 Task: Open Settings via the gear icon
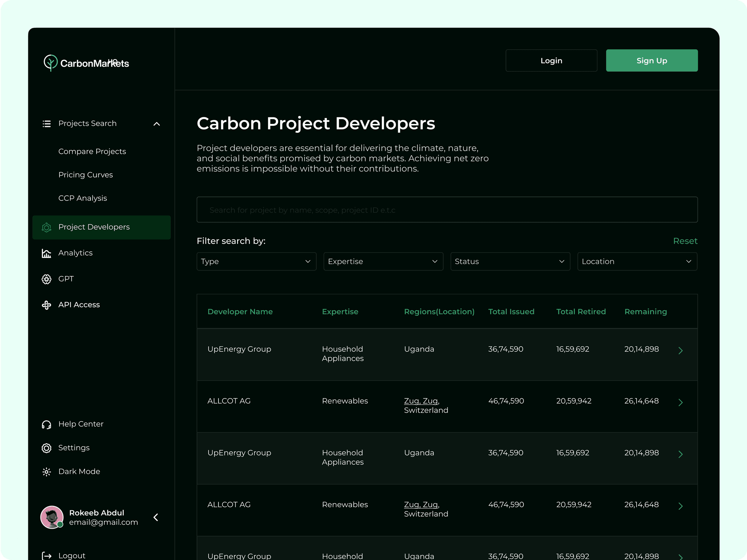tap(46, 448)
